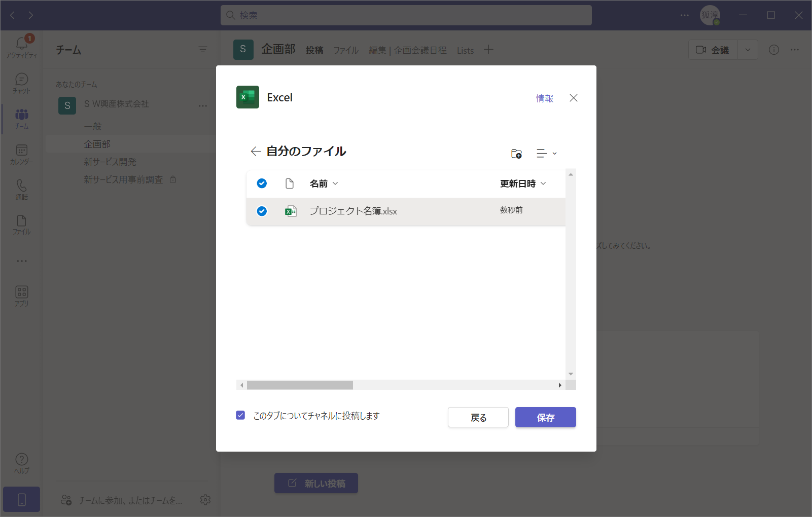Open channel more options ellipsis
812x517 pixels.
[795, 50]
